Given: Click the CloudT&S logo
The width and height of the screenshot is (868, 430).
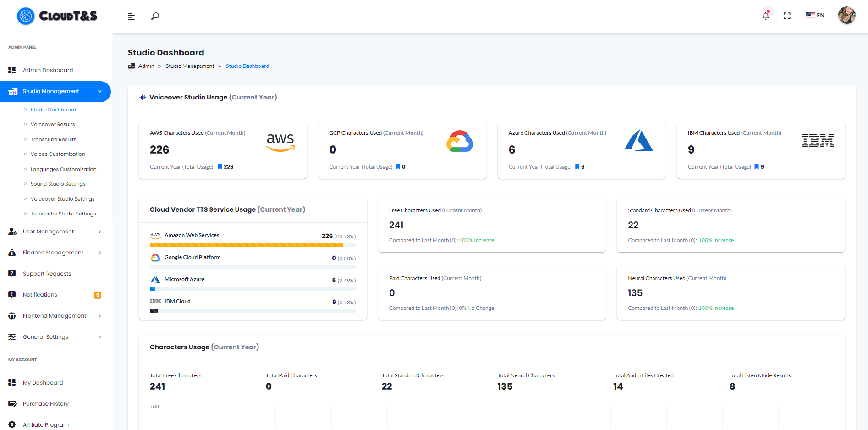Looking at the screenshot, I should point(57,16).
